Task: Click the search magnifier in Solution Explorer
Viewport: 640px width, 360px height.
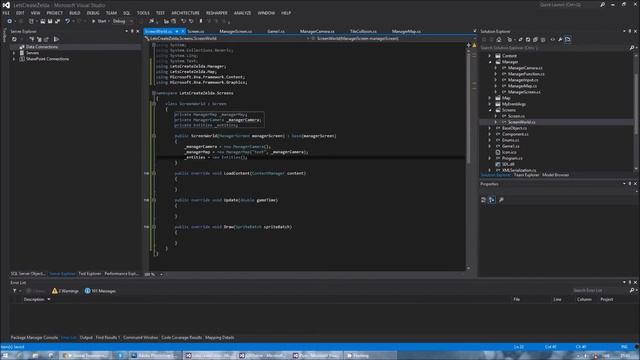Action: pyautogui.click(x=632, y=48)
